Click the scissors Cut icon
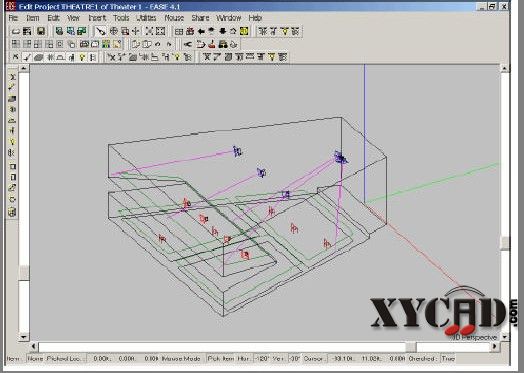The width and height of the screenshot is (524, 373). tap(188, 44)
